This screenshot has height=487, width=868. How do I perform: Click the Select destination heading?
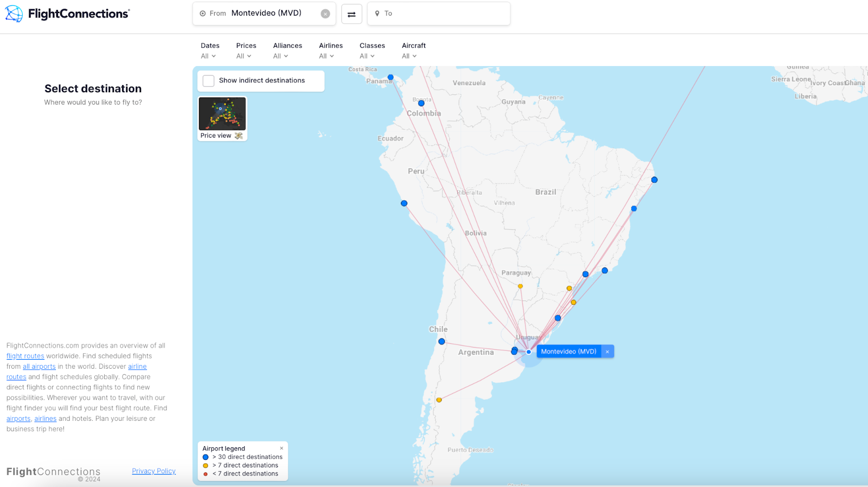point(93,88)
